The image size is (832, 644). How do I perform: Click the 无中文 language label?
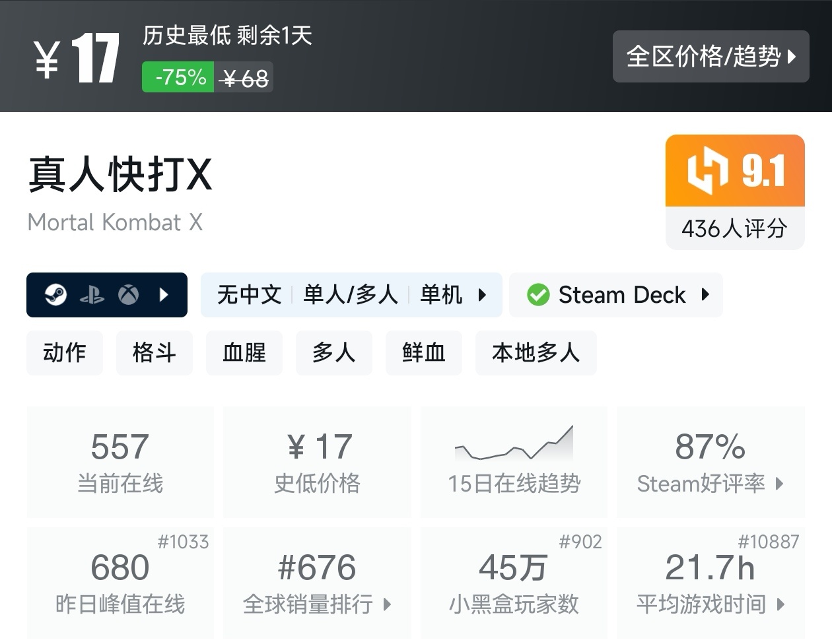(x=250, y=295)
